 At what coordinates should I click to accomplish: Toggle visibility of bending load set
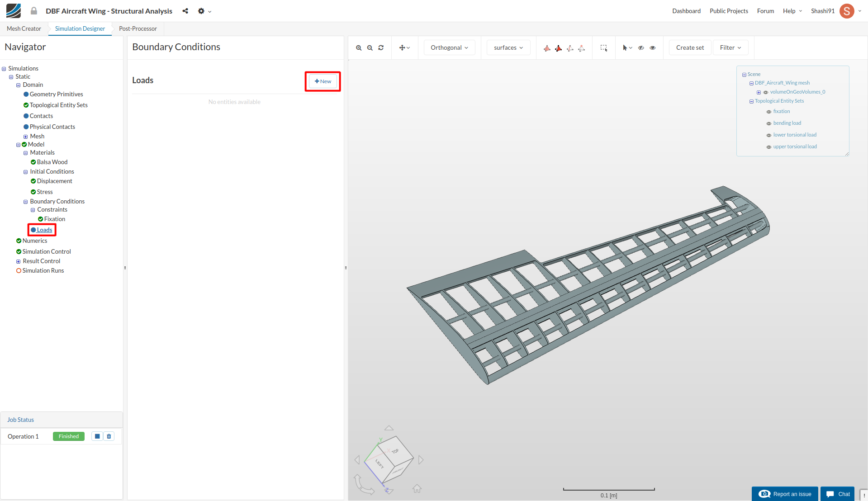click(x=769, y=123)
